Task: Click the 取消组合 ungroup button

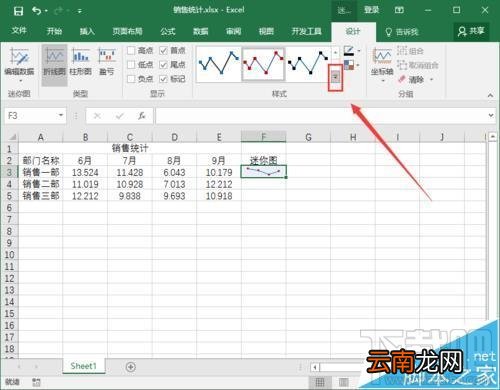Action: [x=418, y=65]
